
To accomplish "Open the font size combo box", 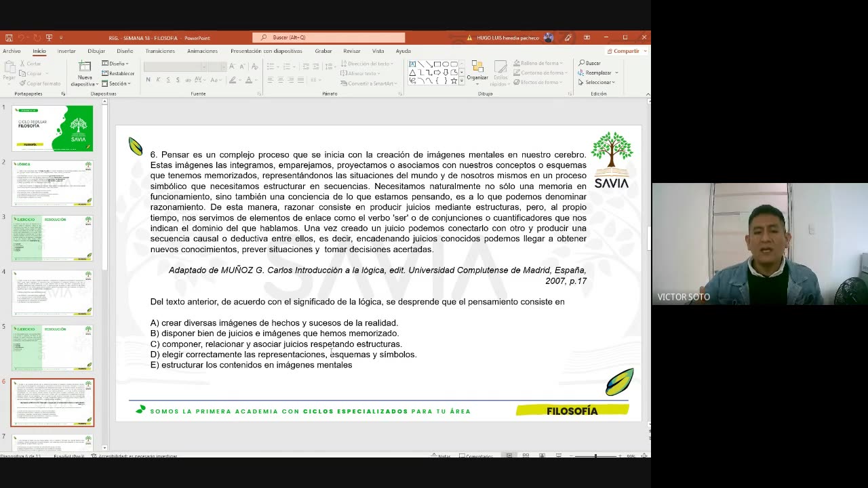I will [217, 66].
